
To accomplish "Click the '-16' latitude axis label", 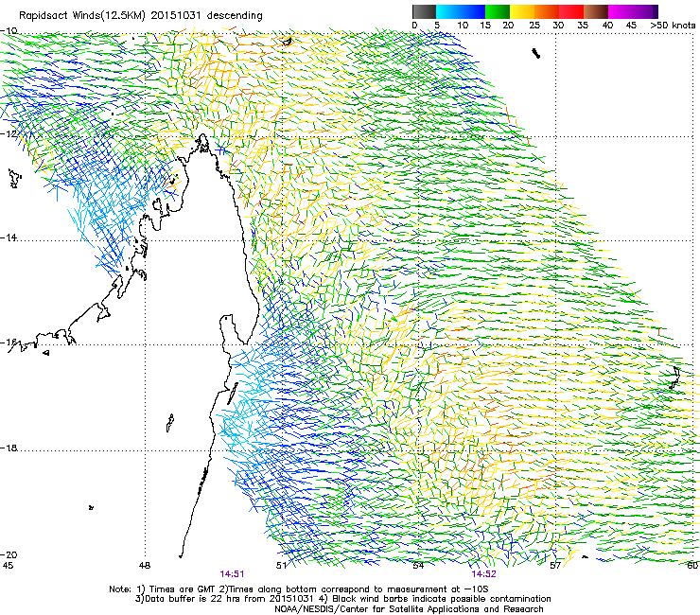I will pyautogui.click(x=9, y=343).
